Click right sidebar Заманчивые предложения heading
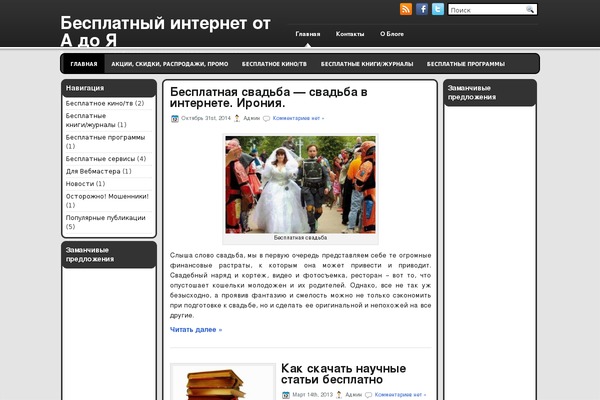The height and width of the screenshot is (400, 600). click(x=472, y=93)
